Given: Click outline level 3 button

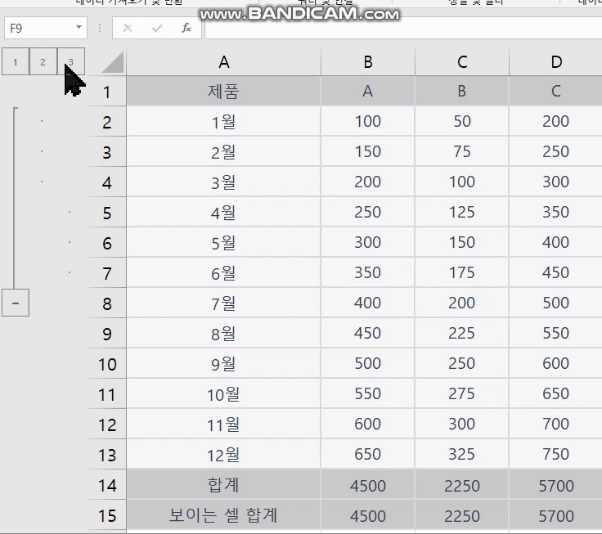Looking at the screenshot, I should (71, 61).
